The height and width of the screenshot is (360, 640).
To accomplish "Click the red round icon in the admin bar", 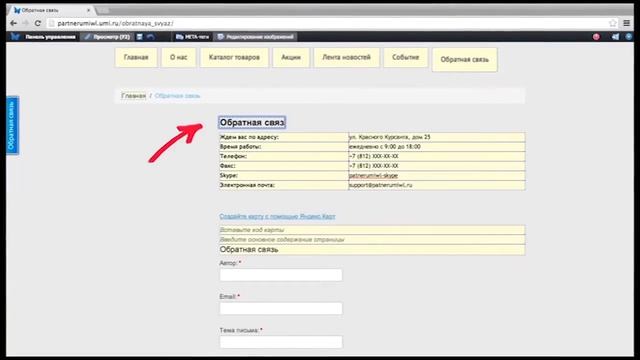I will click(596, 37).
